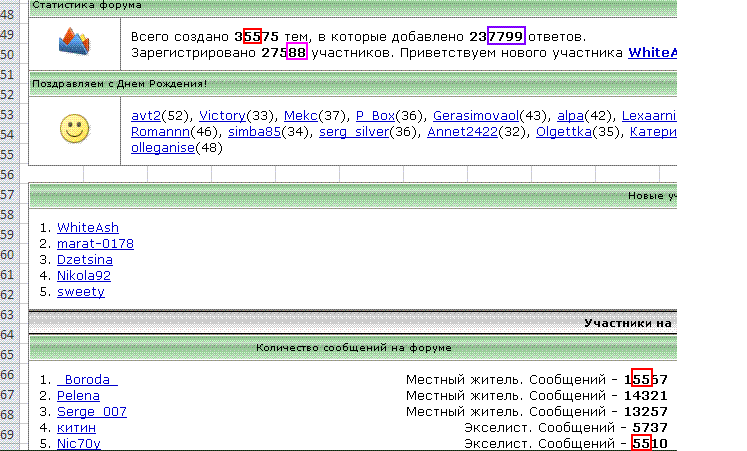Open the Olgettka birthday link
This screenshot has height=451, width=747.
[564, 132]
